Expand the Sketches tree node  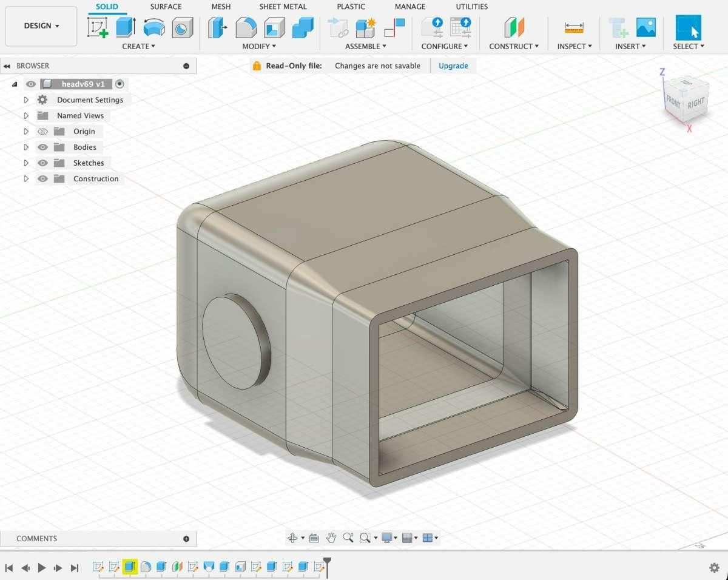(26, 163)
